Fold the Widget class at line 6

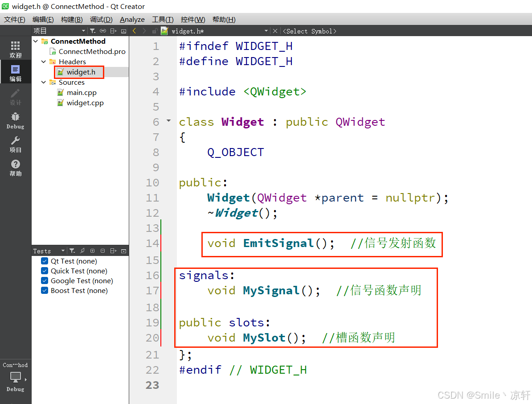(x=168, y=120)
